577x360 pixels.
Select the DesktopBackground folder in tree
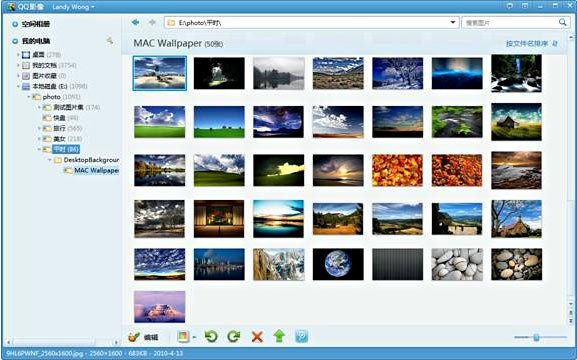point(91,160)
